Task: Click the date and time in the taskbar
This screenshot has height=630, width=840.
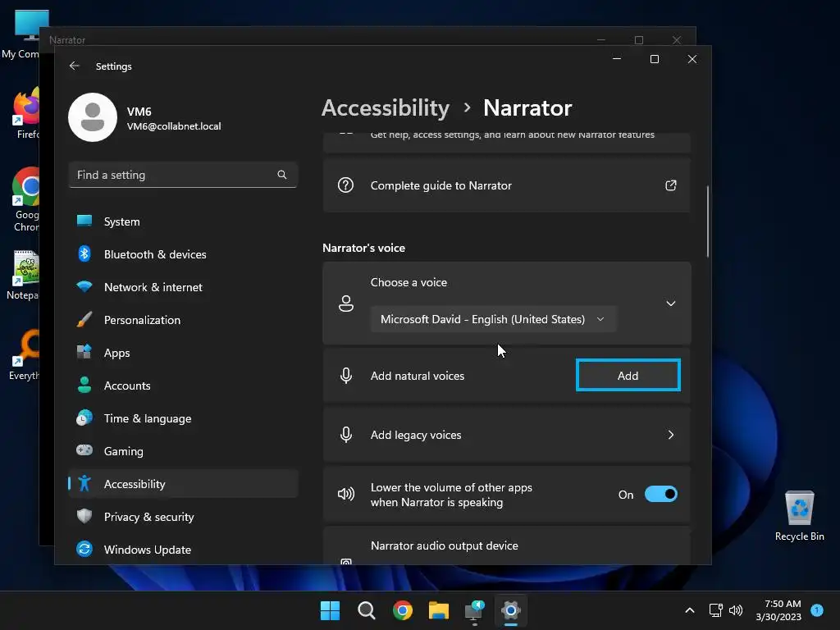Action: pyautogui.click(x=778, y=610)
